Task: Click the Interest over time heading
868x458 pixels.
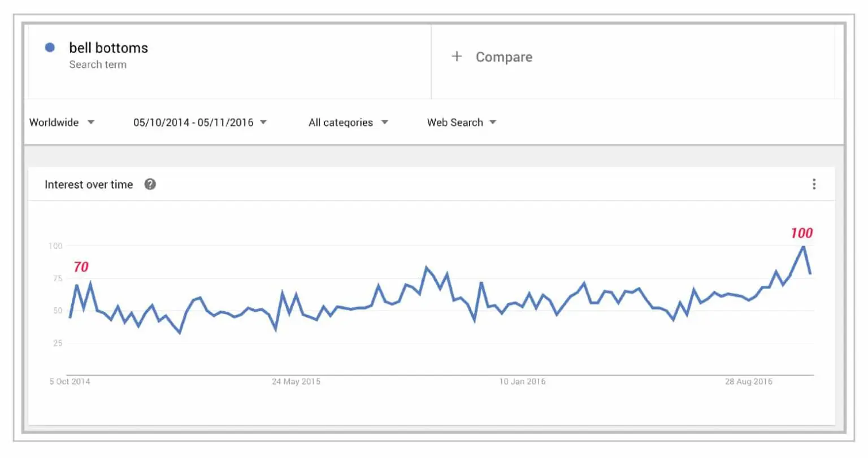Action: point(89,185)
